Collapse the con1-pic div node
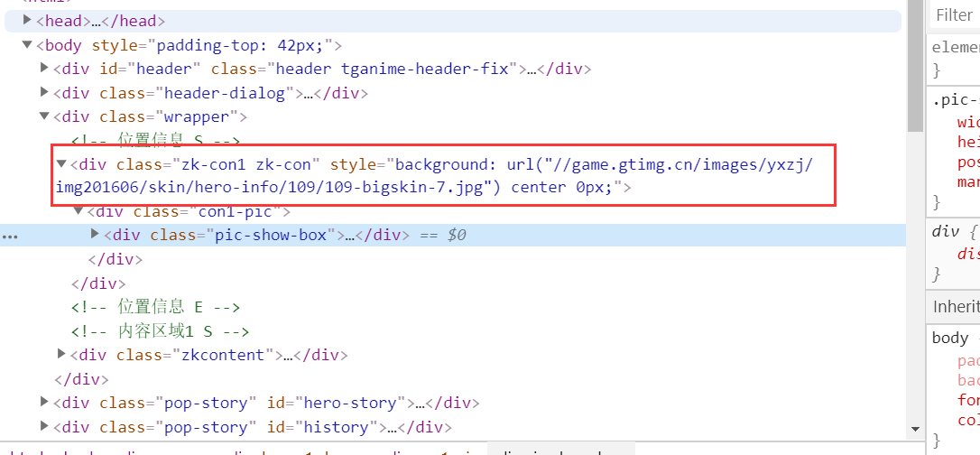980x455 pixels. [x=79, y=210]
